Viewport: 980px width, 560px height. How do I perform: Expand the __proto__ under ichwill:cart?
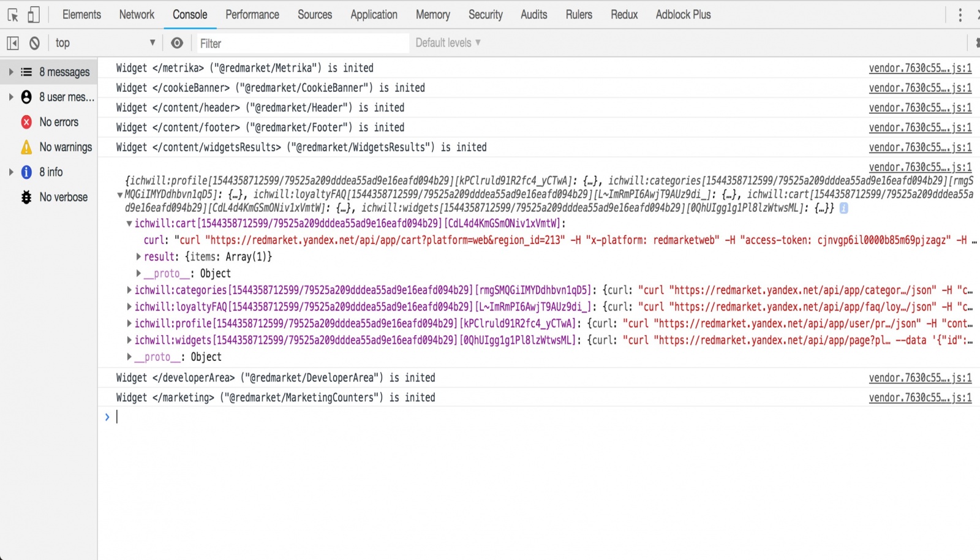[138, 273]
